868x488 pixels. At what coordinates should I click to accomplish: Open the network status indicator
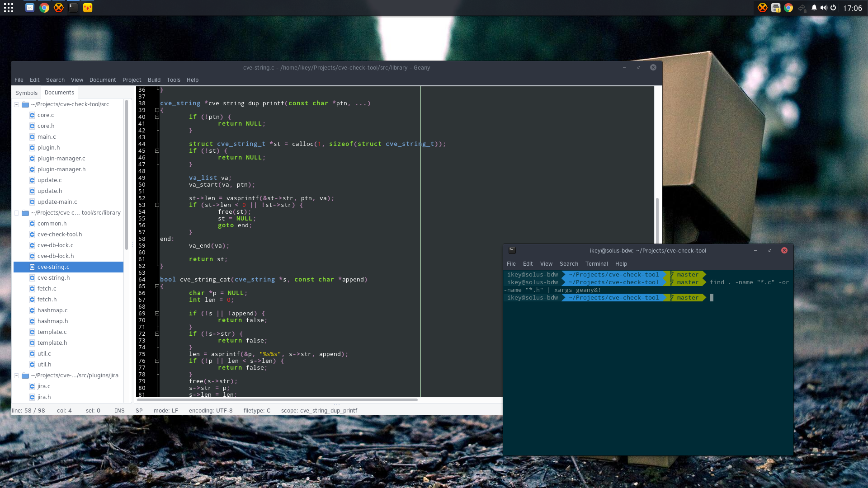802,8
